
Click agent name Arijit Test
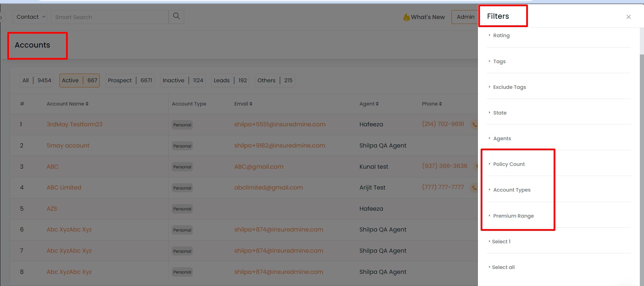(x=372, y=187)
